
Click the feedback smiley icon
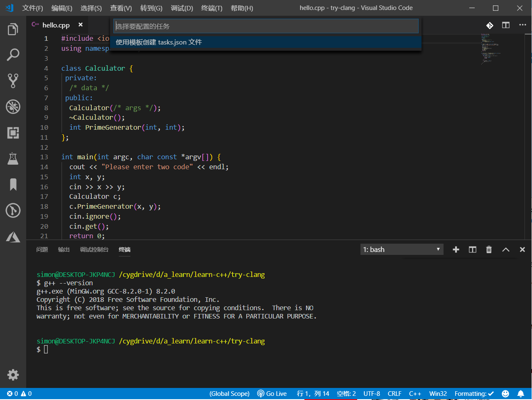point(505,394)
